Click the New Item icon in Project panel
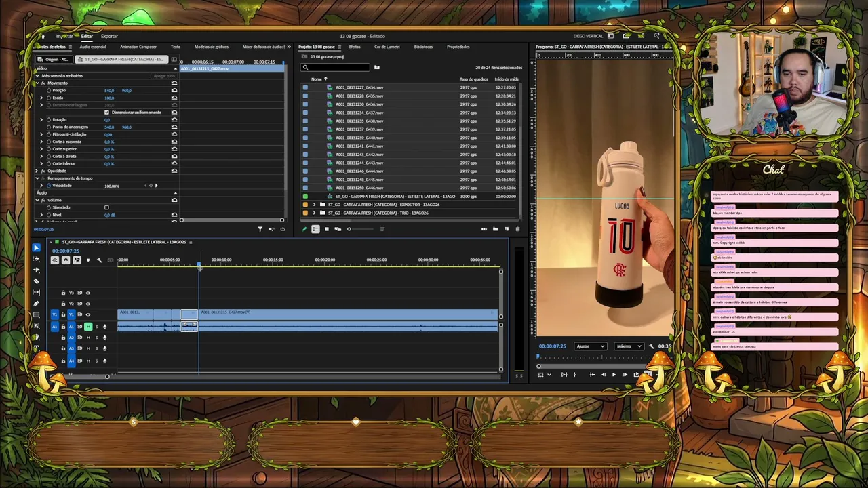Viewport: 868px width, 488px height. pos(506,229)
